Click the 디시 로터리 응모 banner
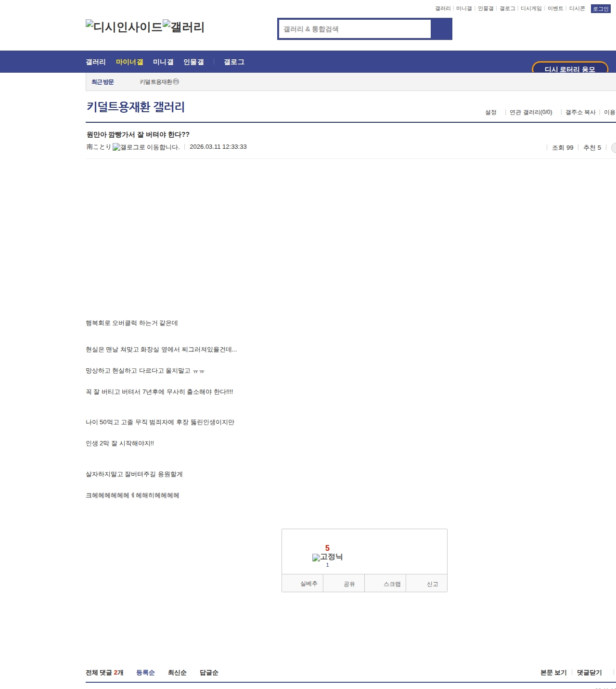This screenshot has height=689, width=616. 570,68
